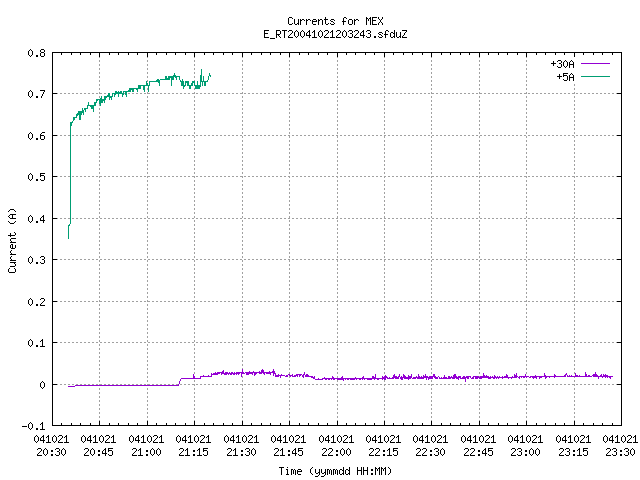Click the 0.8 y-axis tick value
This screenshot has height=480, width=640.
click(x=36, y=53)
